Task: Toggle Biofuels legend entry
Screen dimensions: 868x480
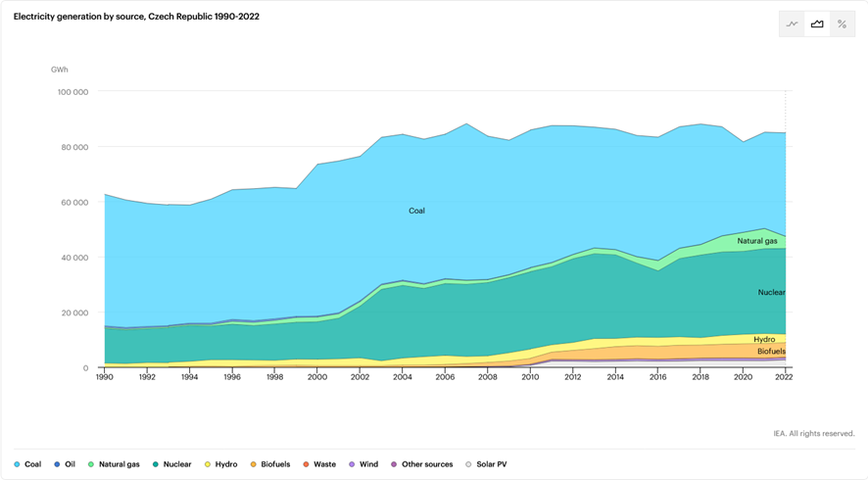Action: coord(269,464)
